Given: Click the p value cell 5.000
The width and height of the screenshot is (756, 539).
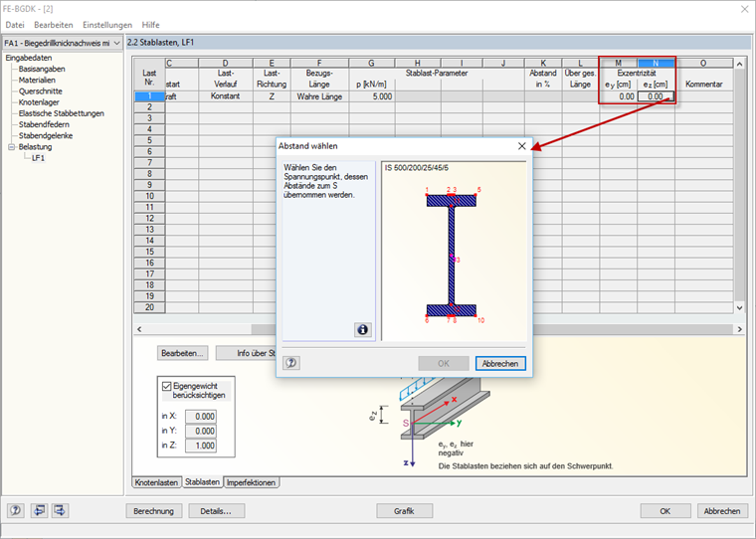Looking at the screenshot, I should [x=372, y=96].
